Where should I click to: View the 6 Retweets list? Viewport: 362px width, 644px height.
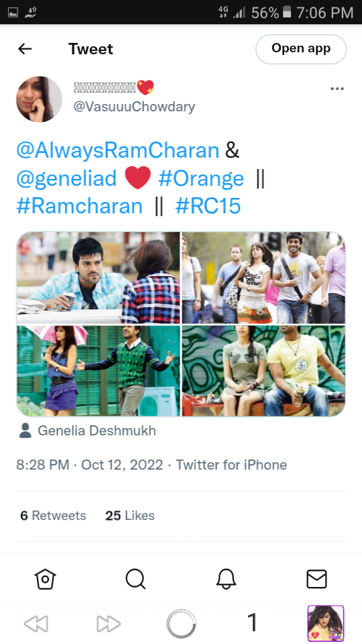(x=54, y=515)
